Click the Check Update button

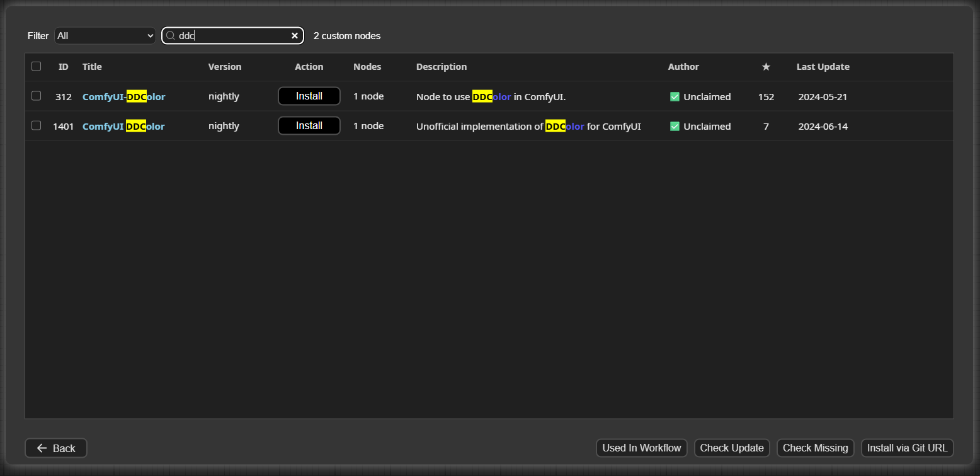tap(731, 448)
